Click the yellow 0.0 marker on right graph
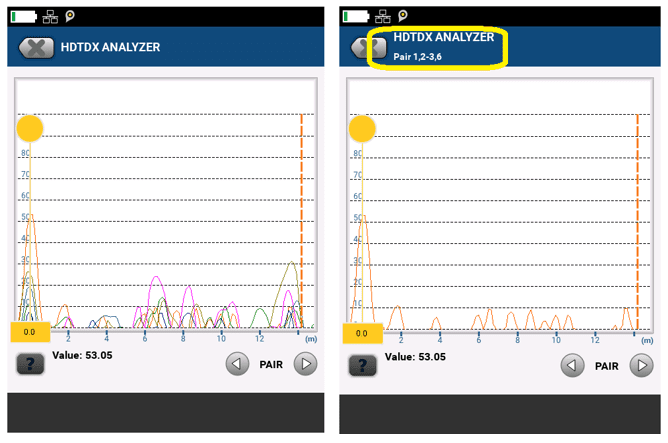The height and width of the screenshot is (443, 668). click(362, 332)
